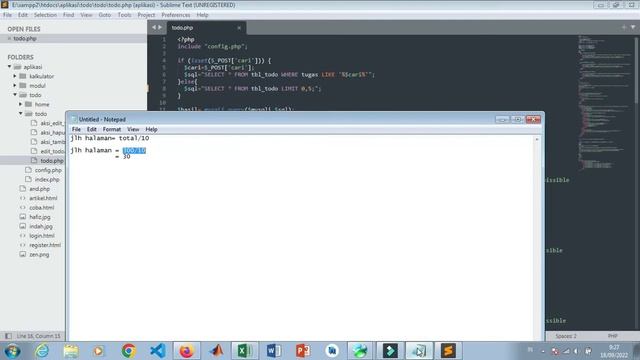Open Sublime Preferences menu
The image size is (640, 360).
pyautogui.click(x=176, y=15)
